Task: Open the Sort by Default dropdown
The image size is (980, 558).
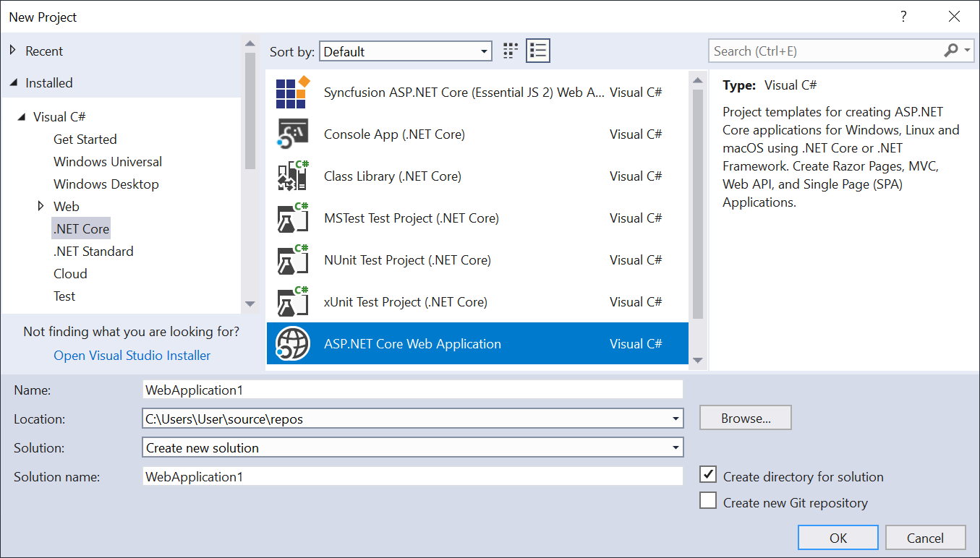Action: (406, 51)
